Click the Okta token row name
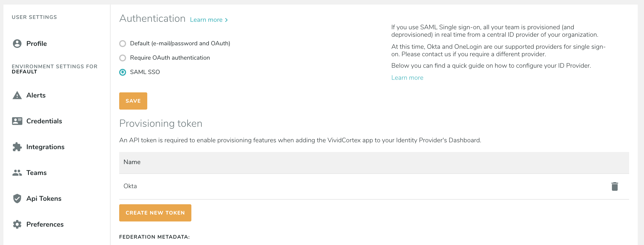This screenshot has height=245, width=644. click(130, 186)
